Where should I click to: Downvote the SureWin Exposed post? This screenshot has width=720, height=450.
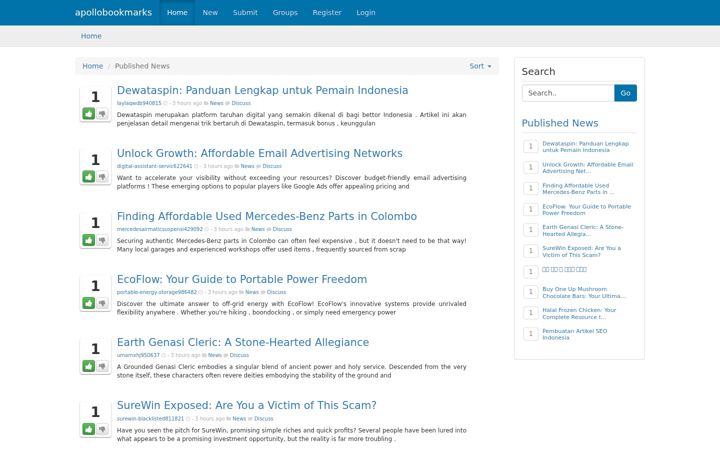(102, 429)
